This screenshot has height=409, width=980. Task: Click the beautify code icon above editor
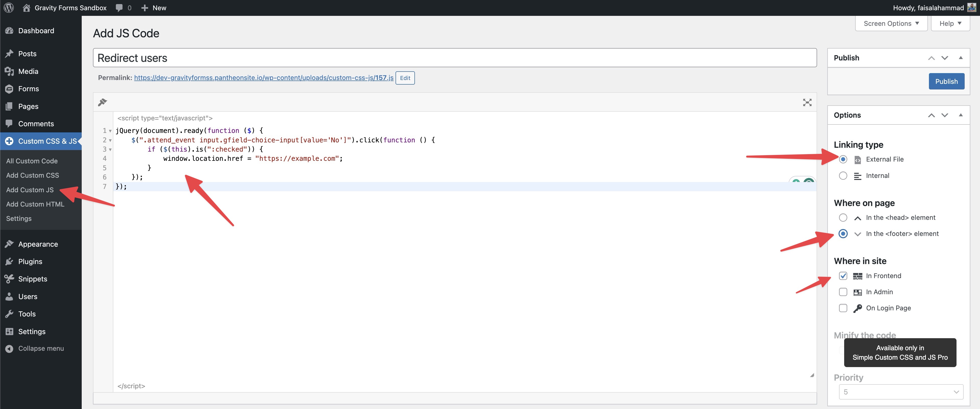coord(103,102)
